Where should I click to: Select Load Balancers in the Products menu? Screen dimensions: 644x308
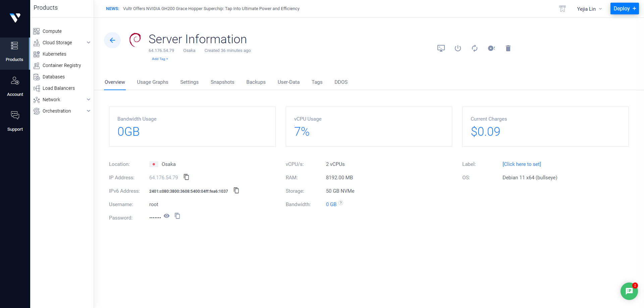(59, 88)
